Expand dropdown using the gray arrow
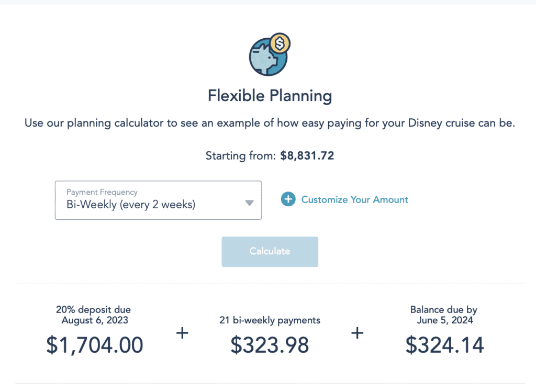Viewport: 536px width, 392px height. click(x=249, y=203)
